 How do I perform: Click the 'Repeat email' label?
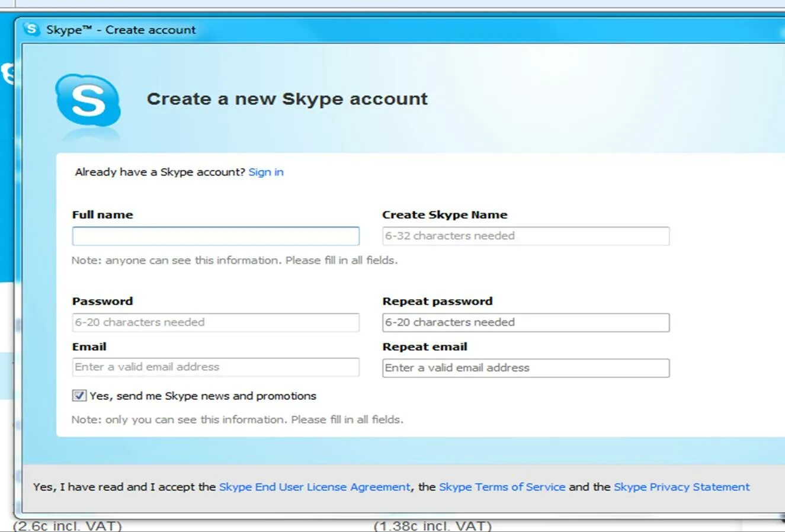click(425, 347)
